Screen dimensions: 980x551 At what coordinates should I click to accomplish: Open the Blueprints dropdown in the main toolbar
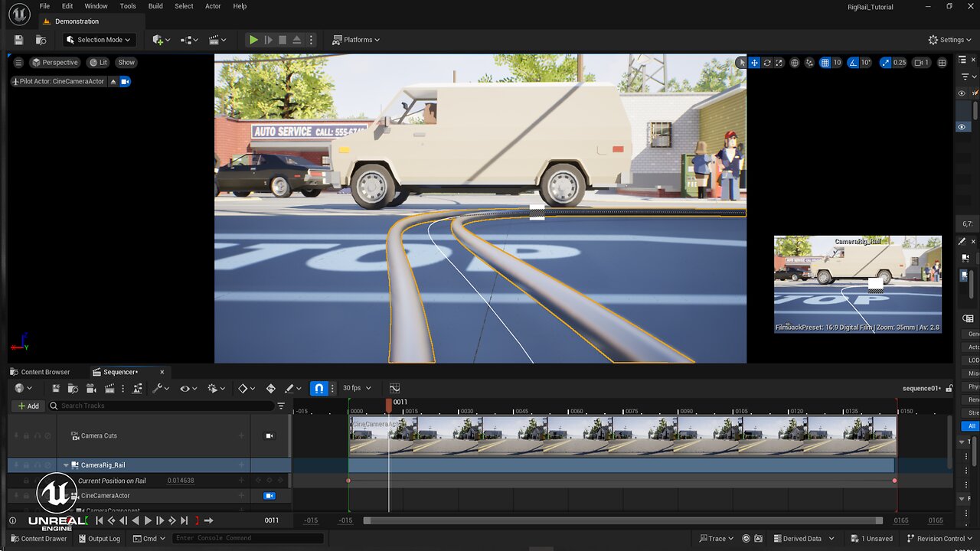(x=189, y=40)
